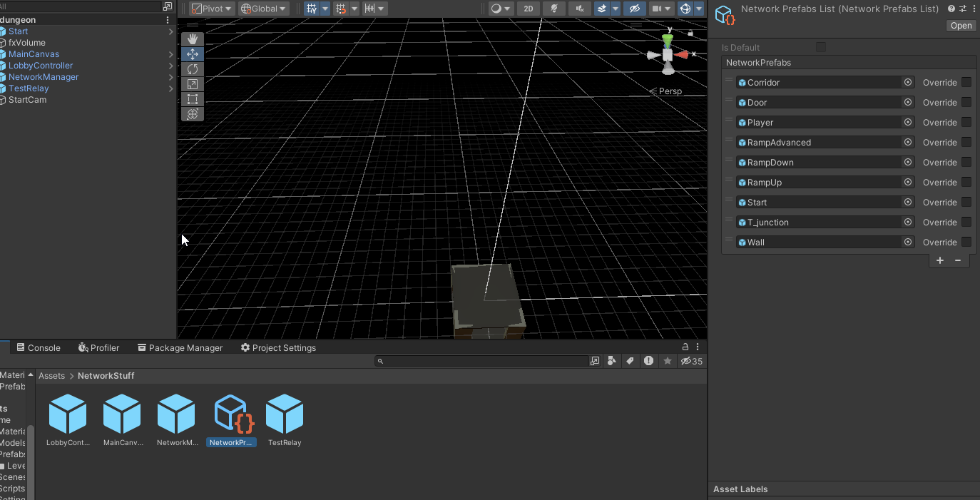
Task: Check the Override box next to Corridor
Action: [x=966, y=82]
